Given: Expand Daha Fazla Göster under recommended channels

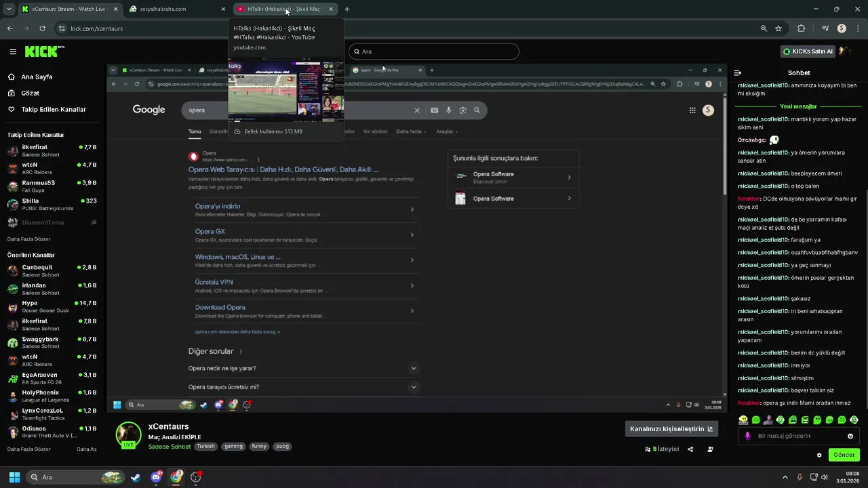Looking at the screenshot, I should tap(29, 449).
